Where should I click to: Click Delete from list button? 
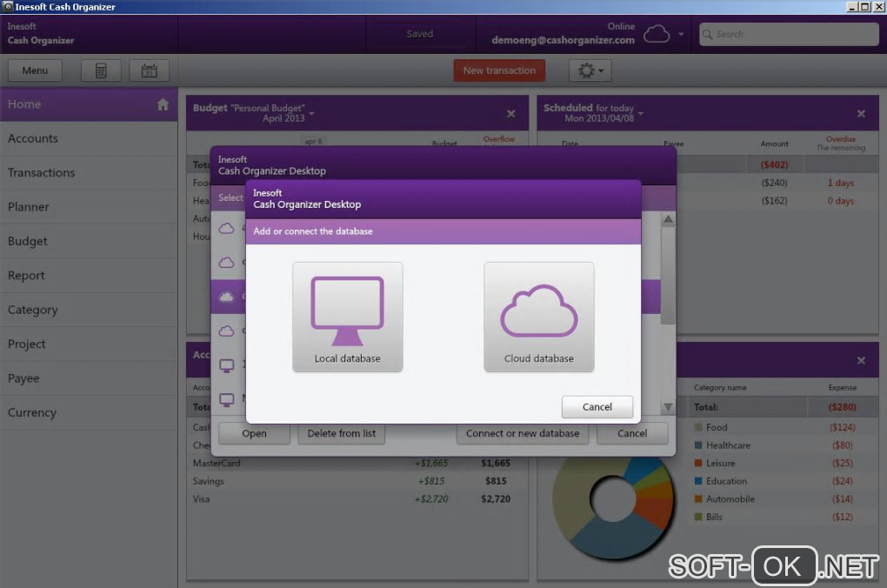(341, 433)
